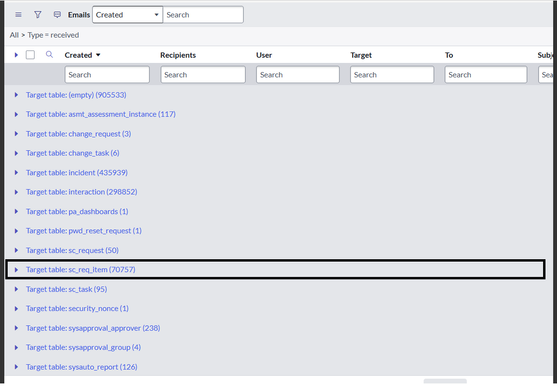Open the Created search field dropdown
This screenshot has height=386, width=557.
pyautogui.click(x=128, y=15)
